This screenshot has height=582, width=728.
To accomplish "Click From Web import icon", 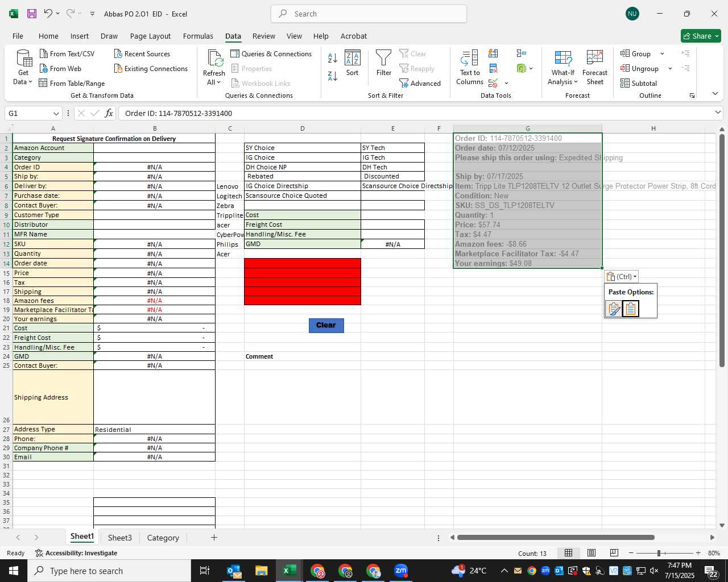I will [44, 68].
